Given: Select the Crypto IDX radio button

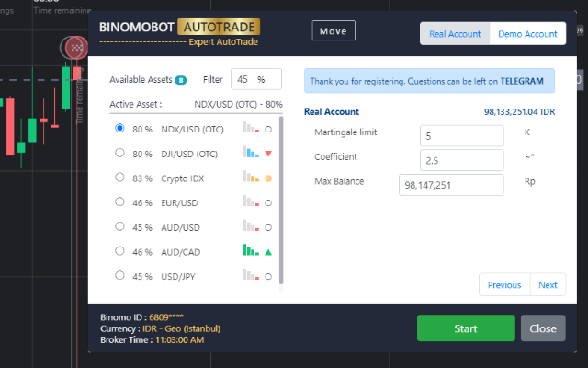Looking at the screenshot, I should (119, 178).
